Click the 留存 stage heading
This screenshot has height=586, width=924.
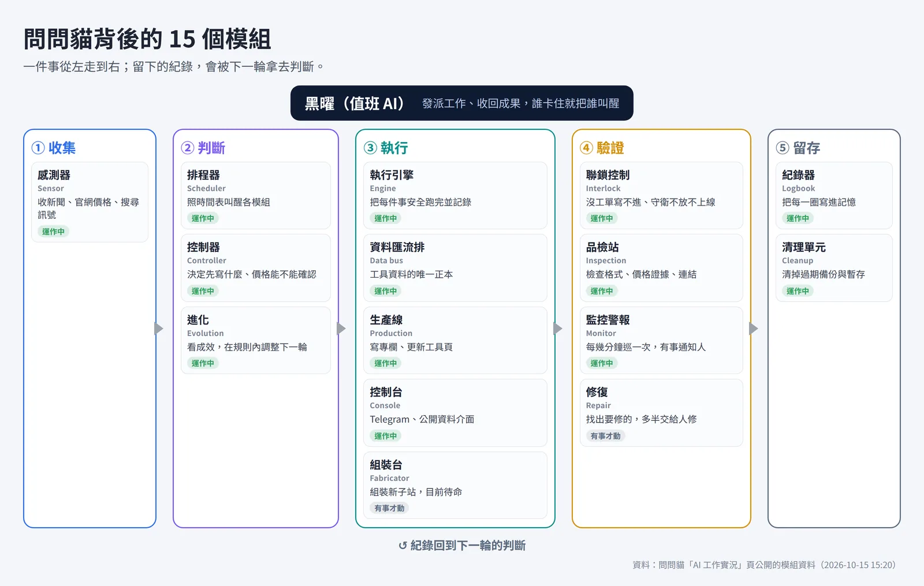click(806, 148)
